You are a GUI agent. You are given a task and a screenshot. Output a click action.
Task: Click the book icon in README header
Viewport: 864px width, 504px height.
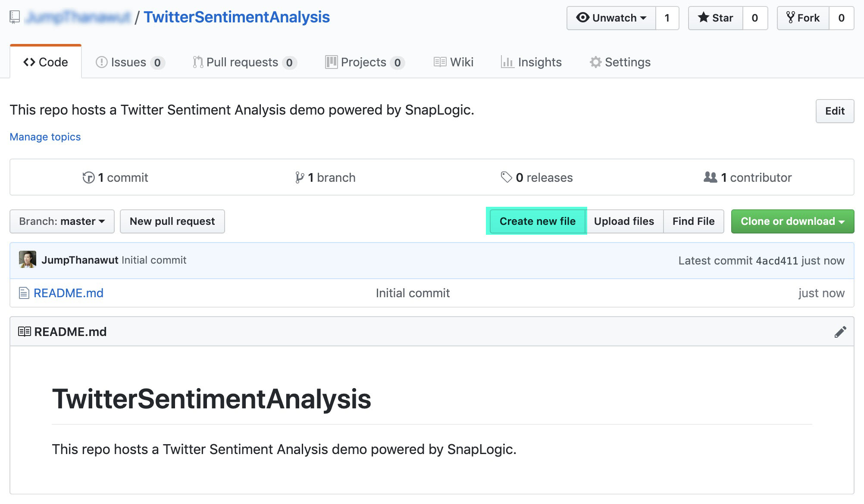[x=25, y=332]
